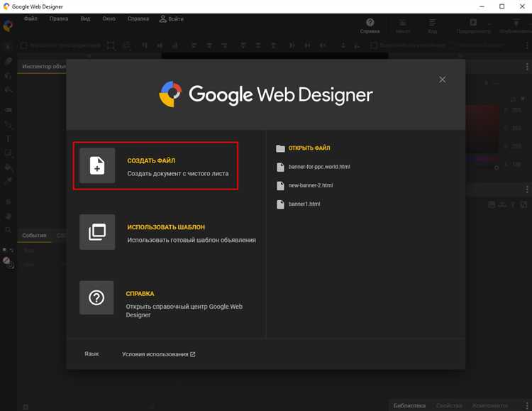Screen dimensions: 532x411
Task: Select the Text tool in left toolbar
Action: coord(8,139)
